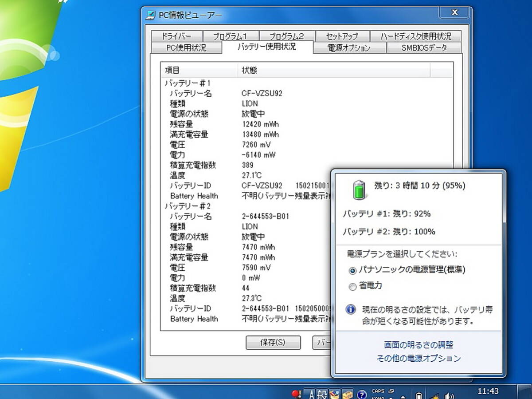Click the PC情報ビューアー title bar icon

[x=151, y=15]
